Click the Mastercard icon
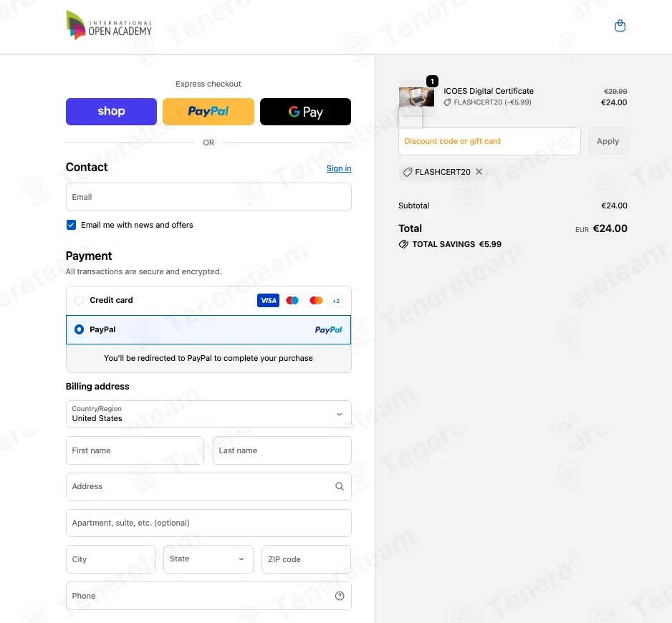Image resolution: width=672 pixels, height=623 pixels. [316, 300]
